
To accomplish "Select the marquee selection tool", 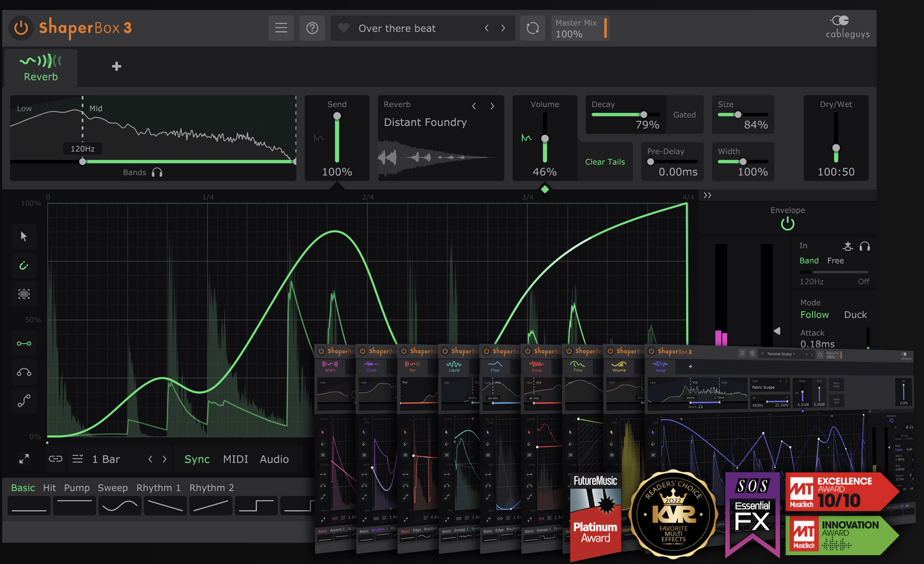I will click(x=24, y=294).
